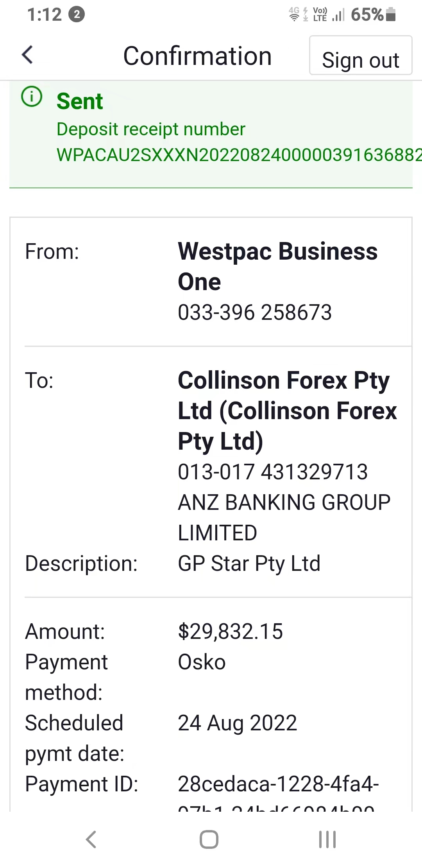
Task: Tap the Sent status heading
Action: 80,101
